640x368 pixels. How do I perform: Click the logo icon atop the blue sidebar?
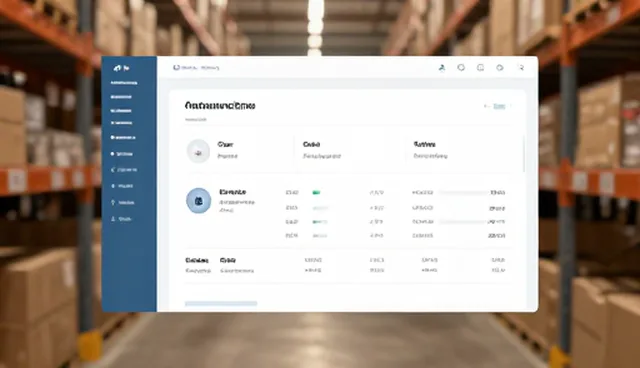coord(118,68)
